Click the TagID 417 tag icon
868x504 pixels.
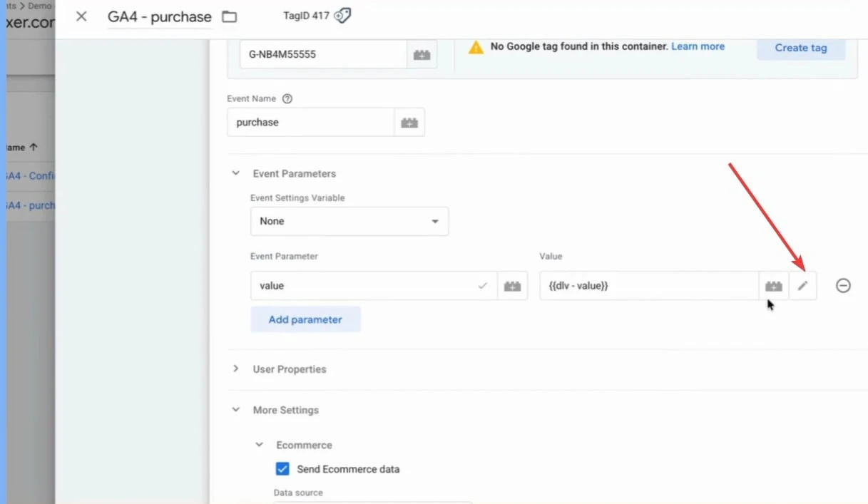[x=343, y=16]
